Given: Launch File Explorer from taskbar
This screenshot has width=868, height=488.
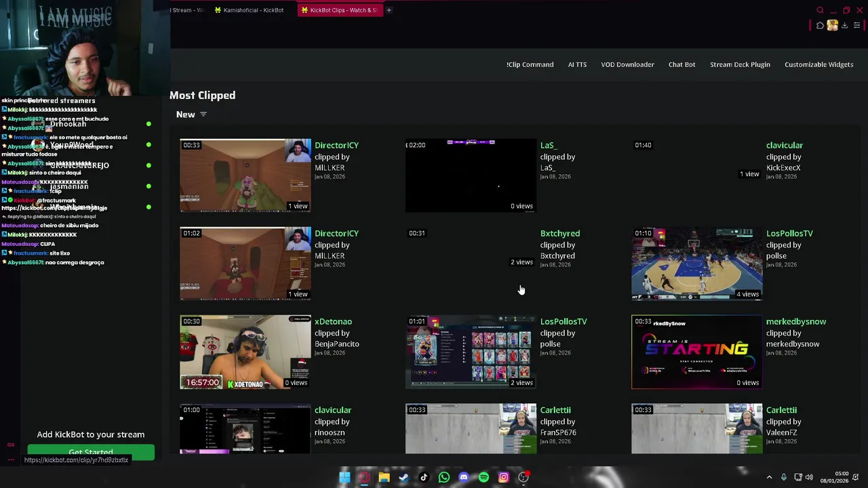Looking at the screenshot, I should 384,477.
